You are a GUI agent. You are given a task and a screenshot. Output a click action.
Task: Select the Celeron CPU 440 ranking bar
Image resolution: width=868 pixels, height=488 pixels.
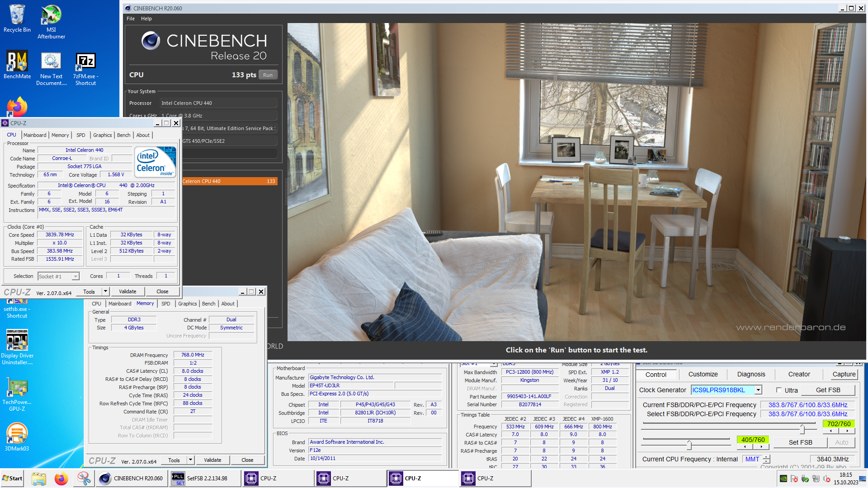point(230,181)
